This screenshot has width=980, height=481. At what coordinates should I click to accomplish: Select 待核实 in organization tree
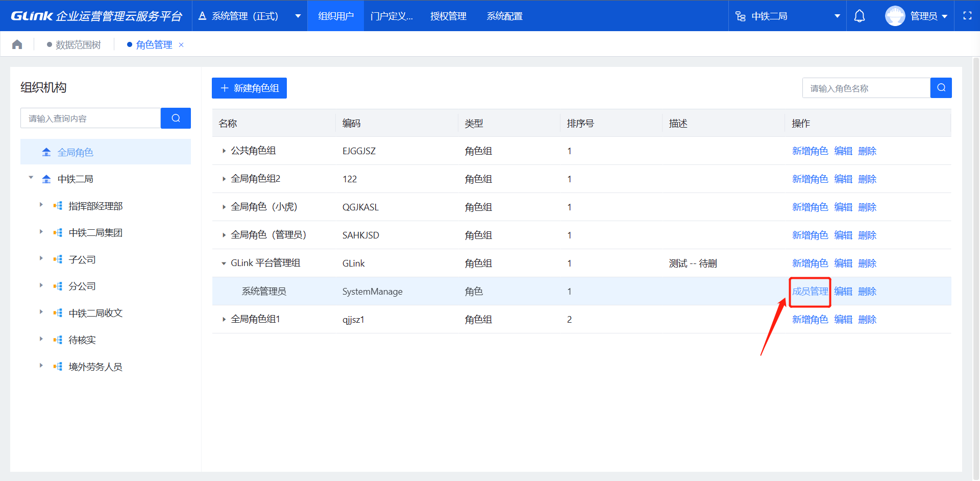click(82, 340)
